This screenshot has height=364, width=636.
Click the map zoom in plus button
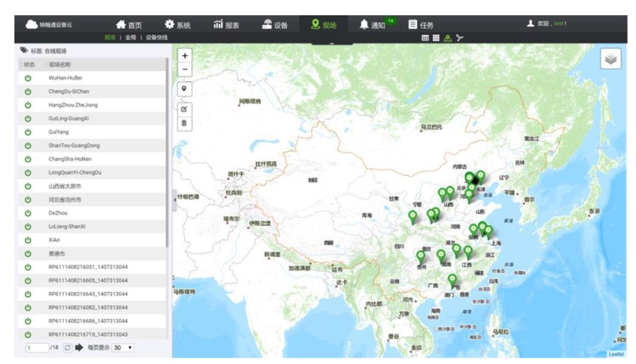coord(185,56)
